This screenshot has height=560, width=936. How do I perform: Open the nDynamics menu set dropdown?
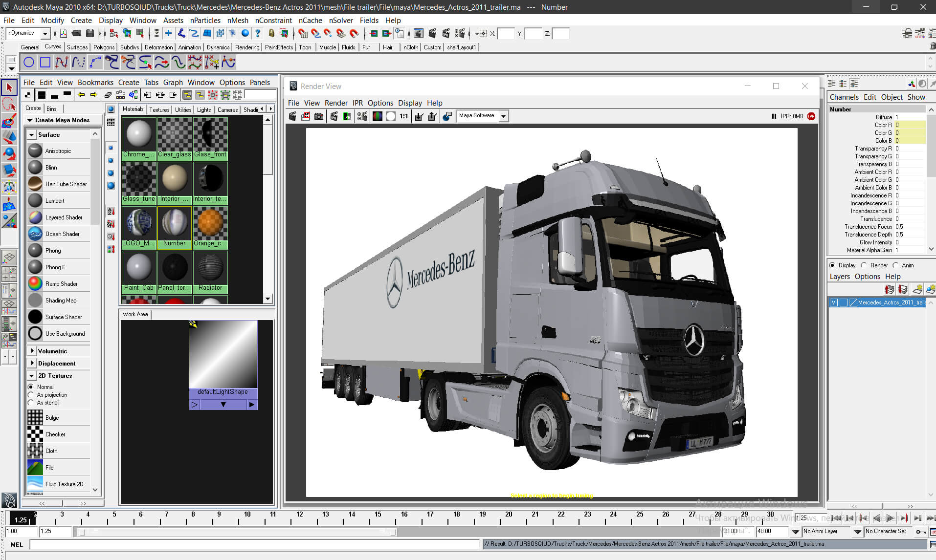coord(45,33)
